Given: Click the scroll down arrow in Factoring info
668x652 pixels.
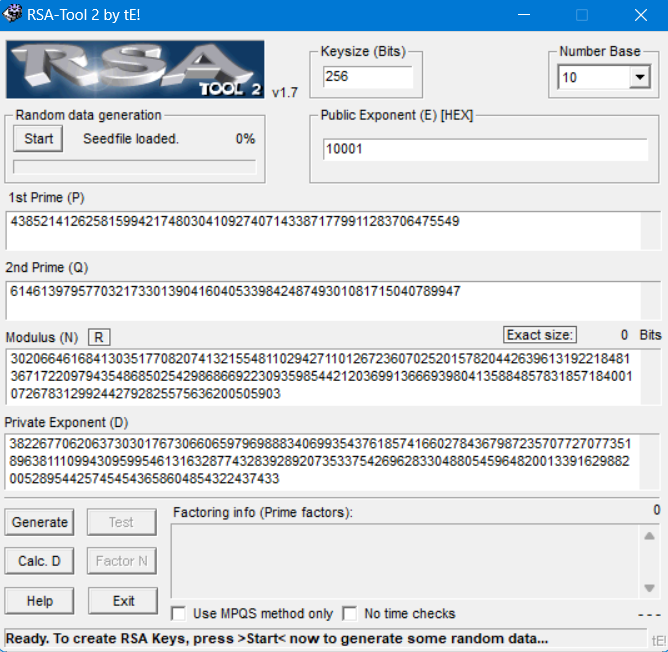Looking at the screenshot, I should (648, 587).
